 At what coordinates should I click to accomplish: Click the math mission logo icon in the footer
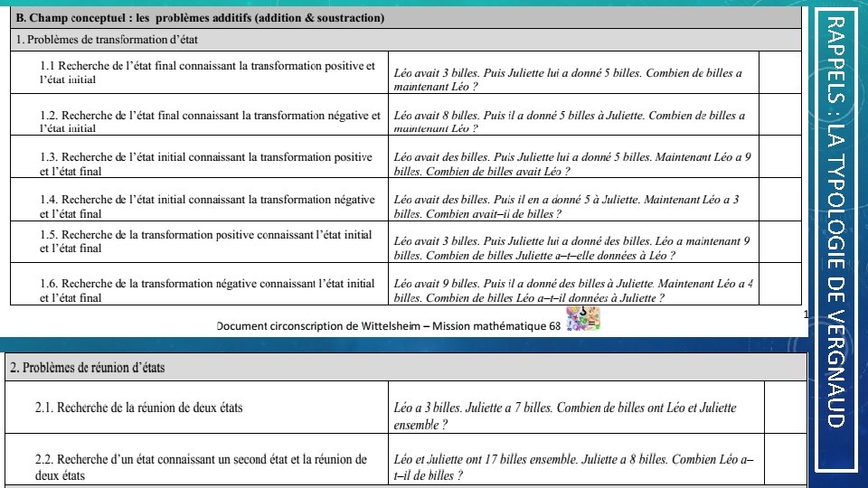(x=583, y=319)
